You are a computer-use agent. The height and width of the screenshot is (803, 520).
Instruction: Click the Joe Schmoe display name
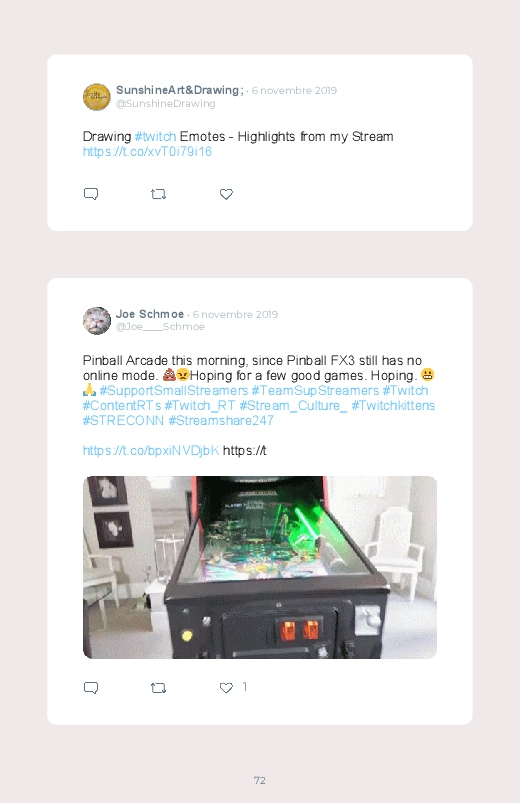click(x=150, y=314)
